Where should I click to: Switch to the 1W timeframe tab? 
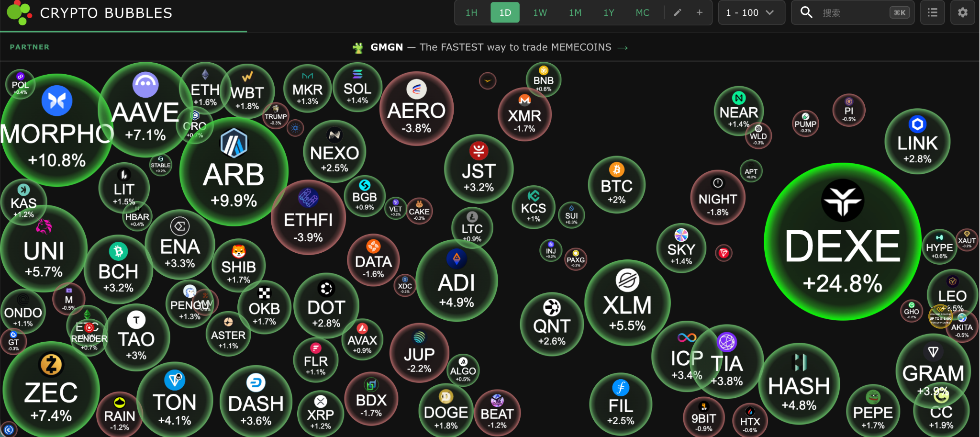(x=540, y=12)
